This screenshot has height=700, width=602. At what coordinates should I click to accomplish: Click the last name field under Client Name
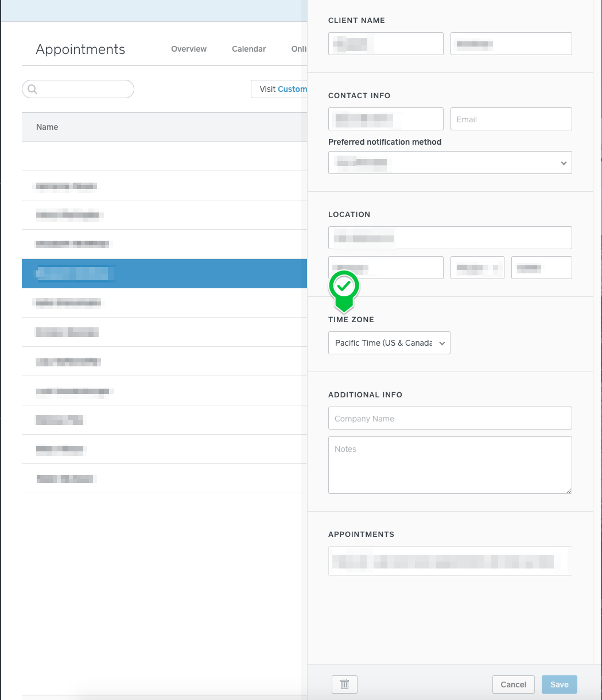pos(511,44)
